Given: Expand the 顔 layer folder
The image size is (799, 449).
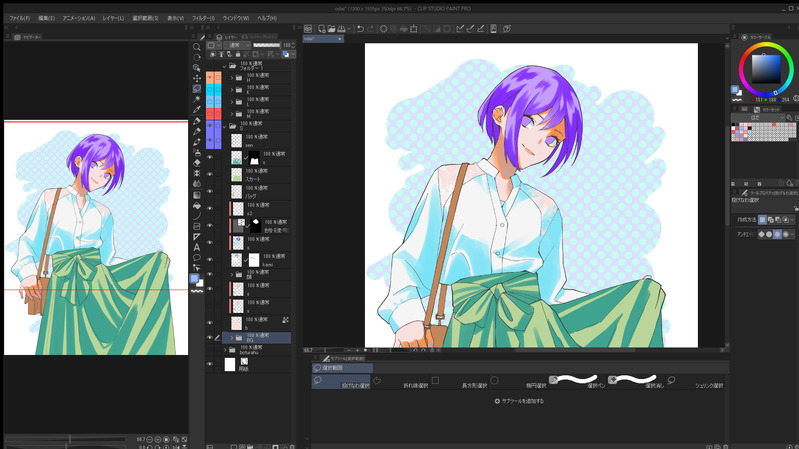Looking at the screenshot, I should click(232, 273).
